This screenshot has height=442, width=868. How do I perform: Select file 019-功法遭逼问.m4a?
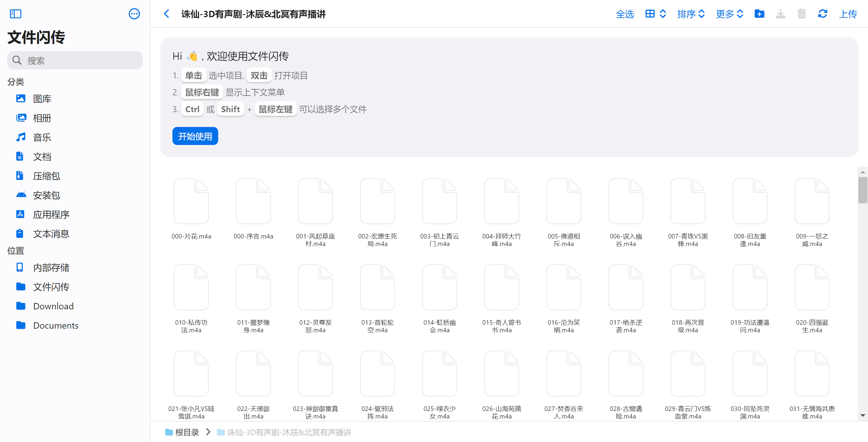750,299
